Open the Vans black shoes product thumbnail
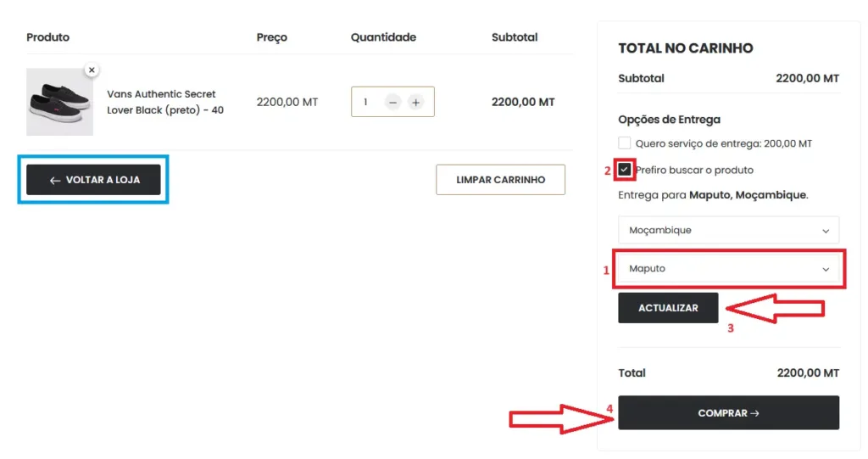 (x=59, y=102)
